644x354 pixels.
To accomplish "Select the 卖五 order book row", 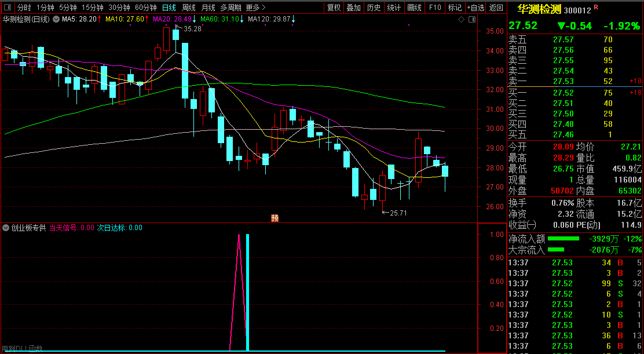I will pos(576,40).
